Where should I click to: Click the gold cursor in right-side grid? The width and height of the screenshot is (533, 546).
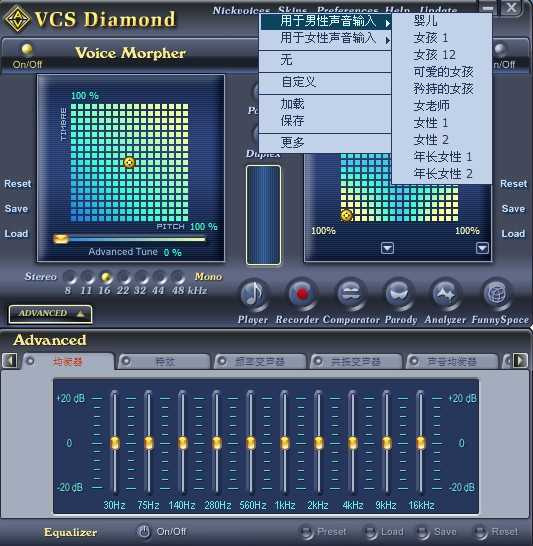[347, 216]
